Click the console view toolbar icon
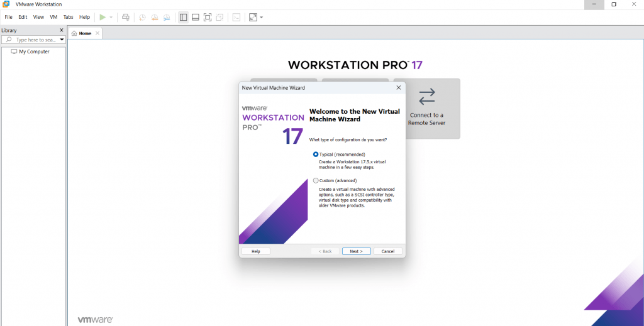 [236, 17]
